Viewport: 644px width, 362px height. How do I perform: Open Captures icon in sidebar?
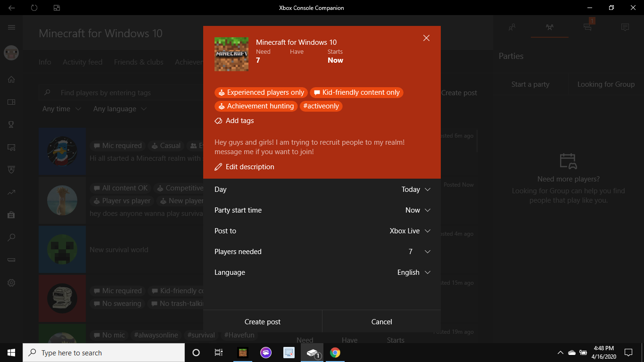pyautogui.click(x=11, y=147)
